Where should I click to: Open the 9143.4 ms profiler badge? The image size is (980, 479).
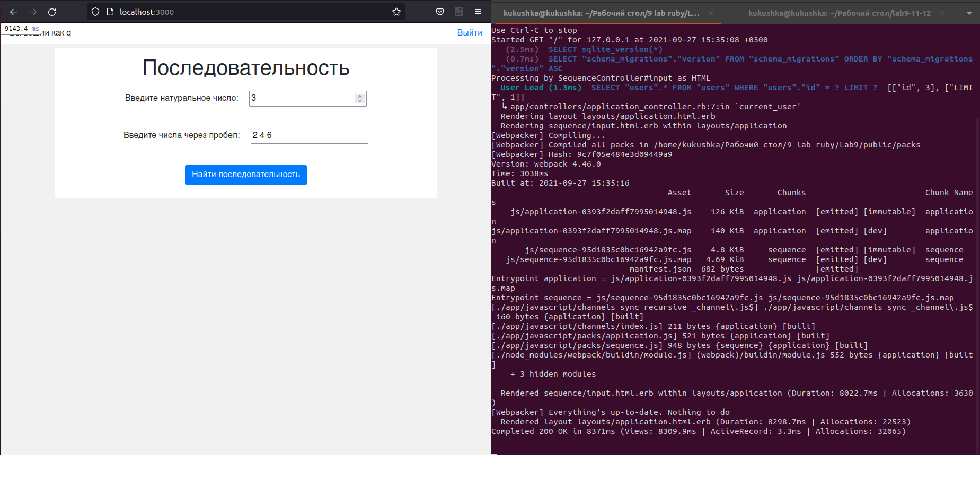pyautogui.click(x=22, y=29)
